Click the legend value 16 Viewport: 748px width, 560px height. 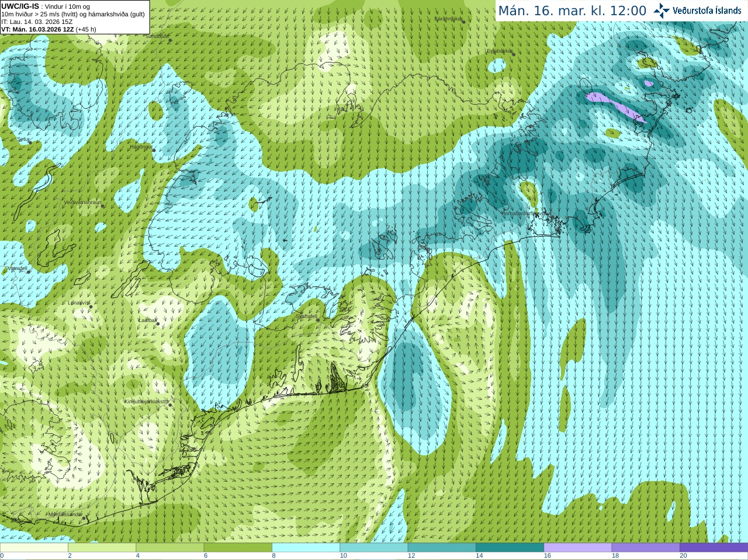click(x=547, y=556)
